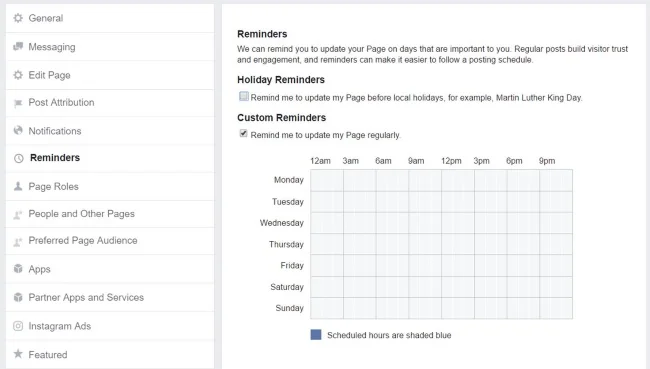The image size is (650, 369).
Task: Click the cube icon beside Apps
Action: tap(18, 269)
